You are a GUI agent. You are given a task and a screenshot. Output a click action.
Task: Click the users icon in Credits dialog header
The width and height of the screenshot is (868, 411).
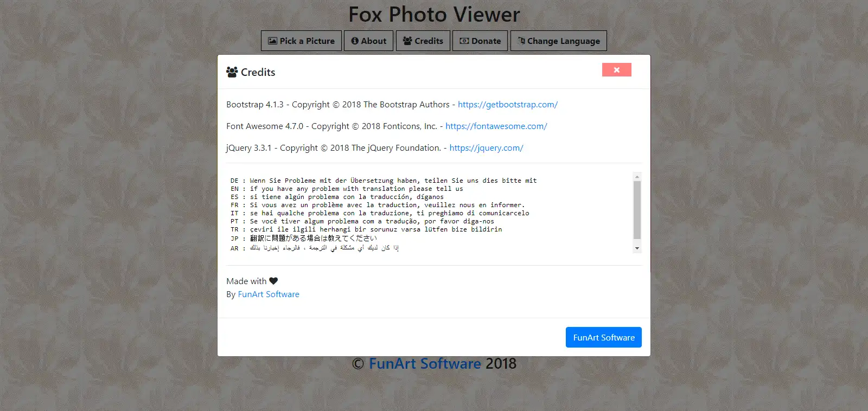point(232,72)
